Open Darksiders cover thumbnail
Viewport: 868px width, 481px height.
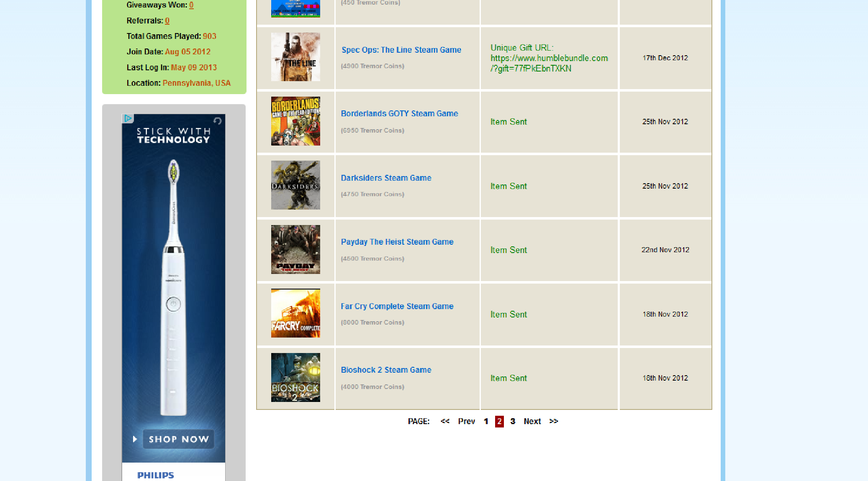click(295, 185)
